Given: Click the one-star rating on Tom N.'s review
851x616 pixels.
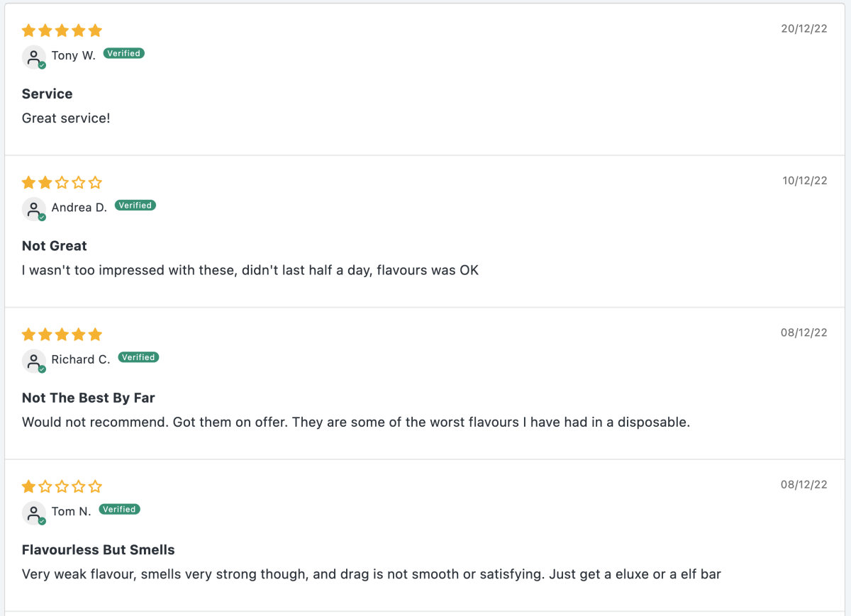Looking at the screenshot, I should click(x=62, y=486).
